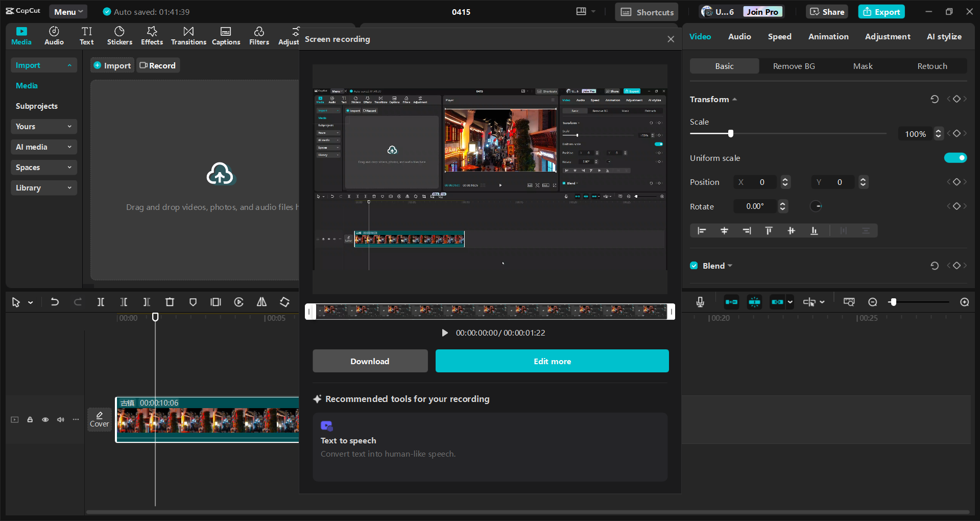Disable Uniform scale in Transform settings

tap(955, 158)
